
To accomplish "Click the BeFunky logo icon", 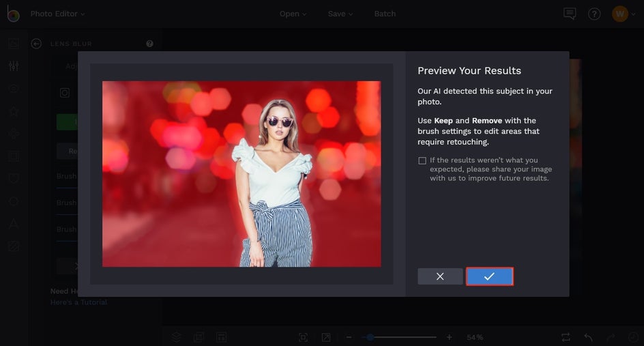I will click(x=13, y=14).
